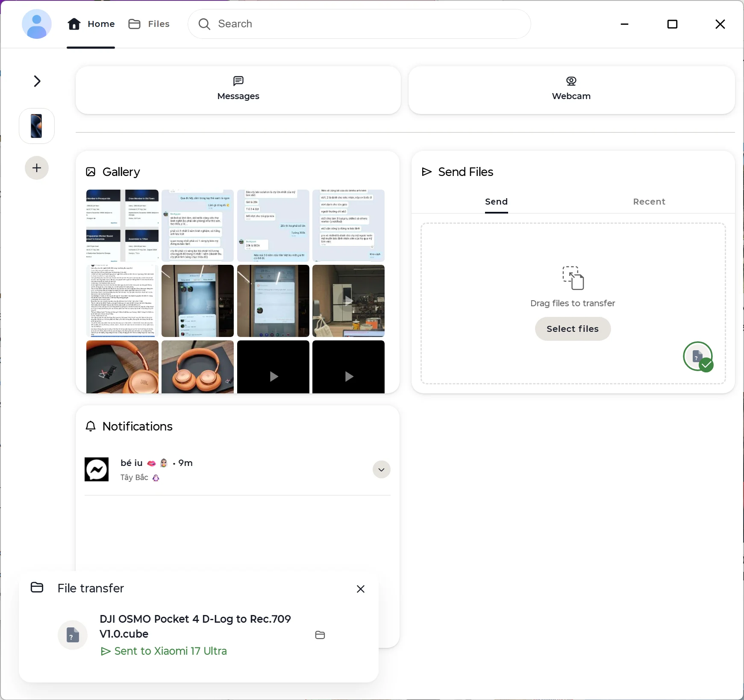Open the Messenger notification app icon

coord(97,470)
